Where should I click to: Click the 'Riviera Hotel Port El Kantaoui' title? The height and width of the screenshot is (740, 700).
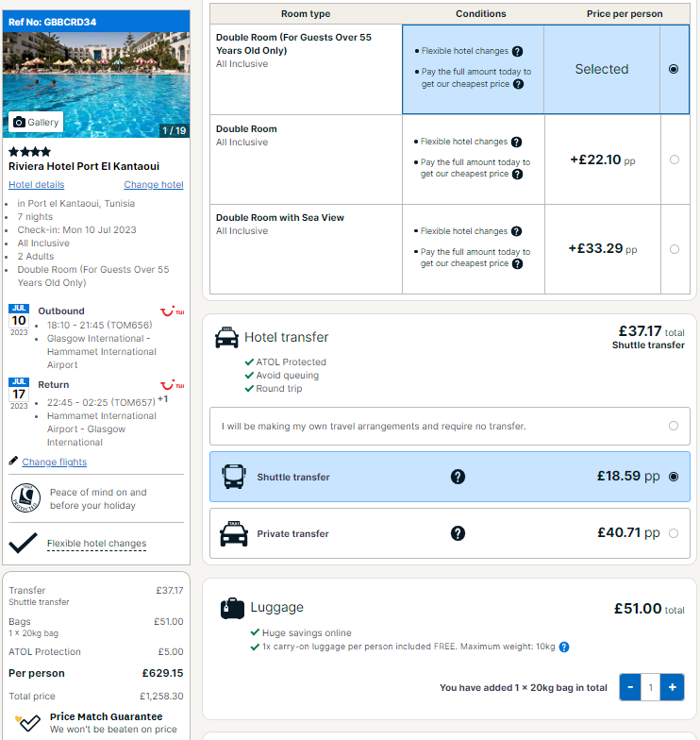(84, 166)
